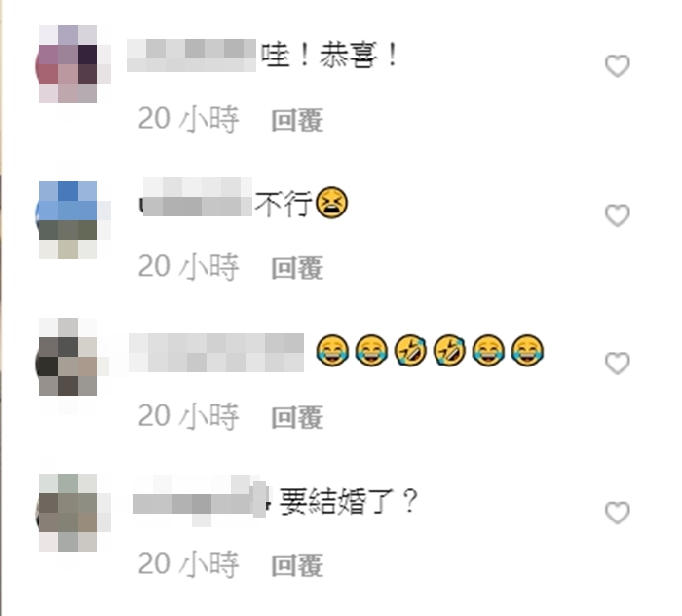Tap the heart next to laughing emojis comment
Image resolution: width=682 pixels, height=616 pixels.
point(617,363)
